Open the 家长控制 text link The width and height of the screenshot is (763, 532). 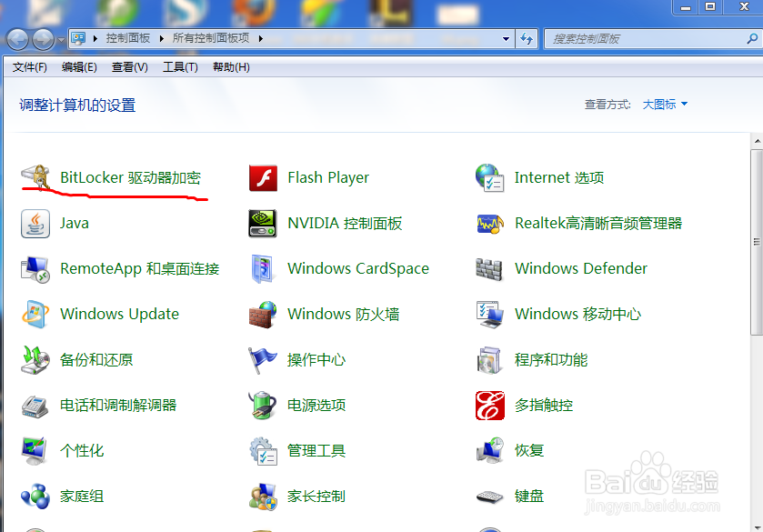(x=316, y=497)
